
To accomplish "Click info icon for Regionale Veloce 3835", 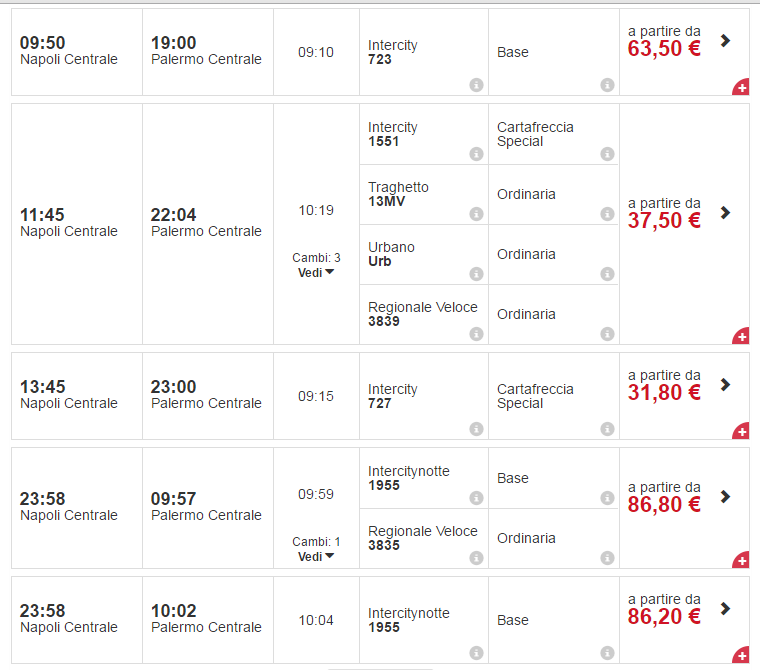I will 476,558.
